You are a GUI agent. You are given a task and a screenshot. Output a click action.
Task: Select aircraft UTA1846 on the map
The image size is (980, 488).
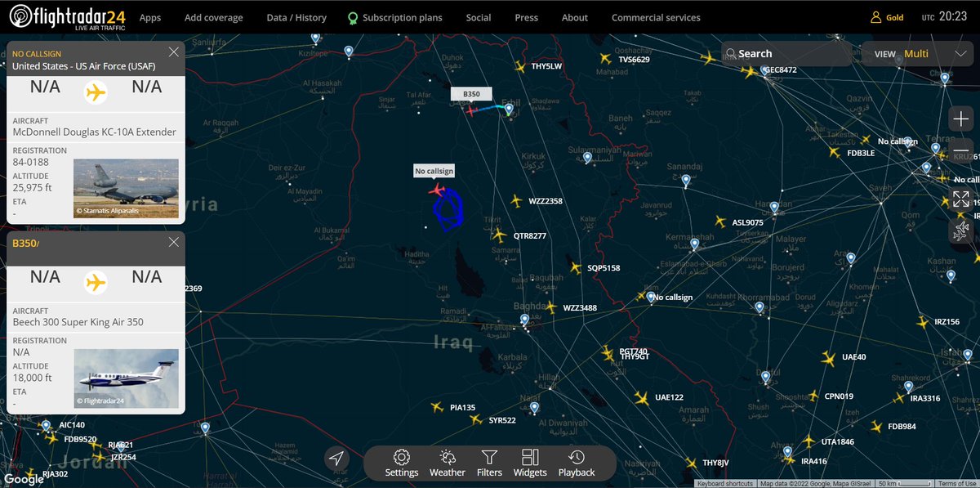[x=808, y=441]
